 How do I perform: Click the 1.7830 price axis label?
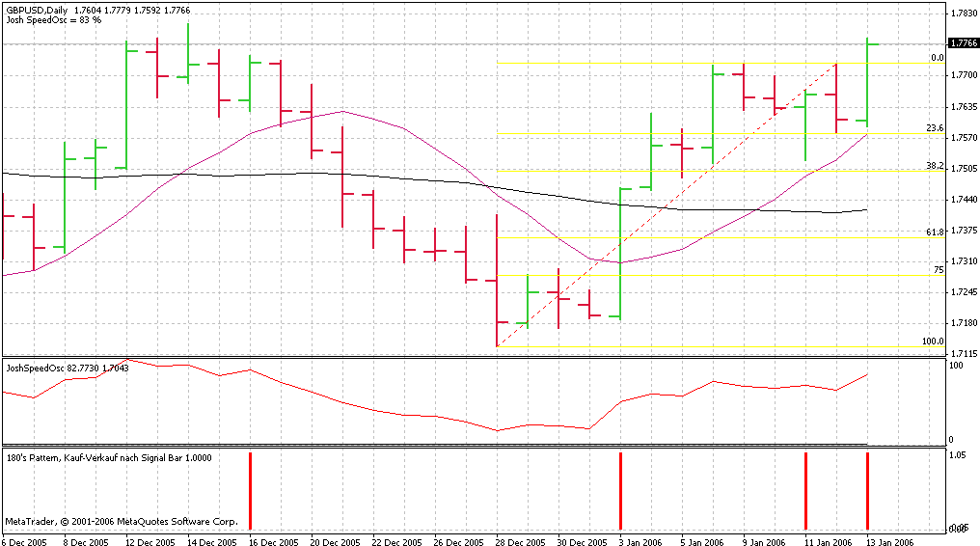pos(964,14)
